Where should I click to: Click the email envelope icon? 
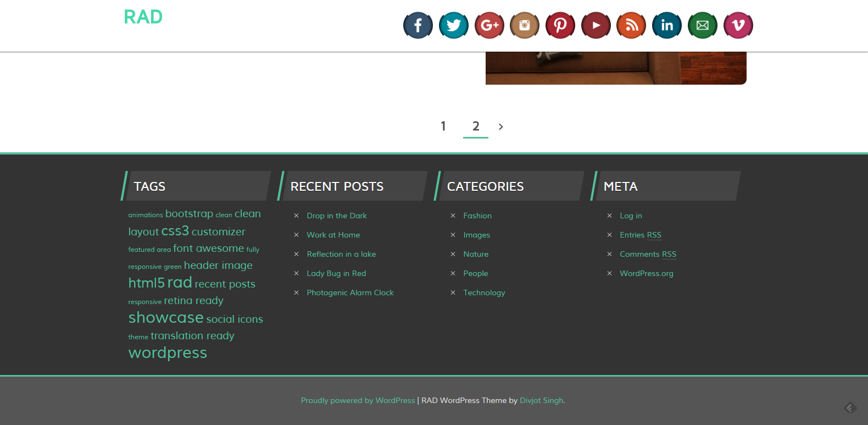coord(702,25)
